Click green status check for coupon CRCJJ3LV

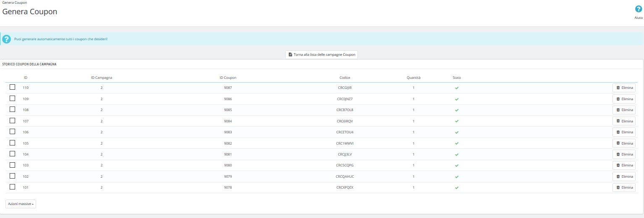pyautogui.click(x=457, y=154)
